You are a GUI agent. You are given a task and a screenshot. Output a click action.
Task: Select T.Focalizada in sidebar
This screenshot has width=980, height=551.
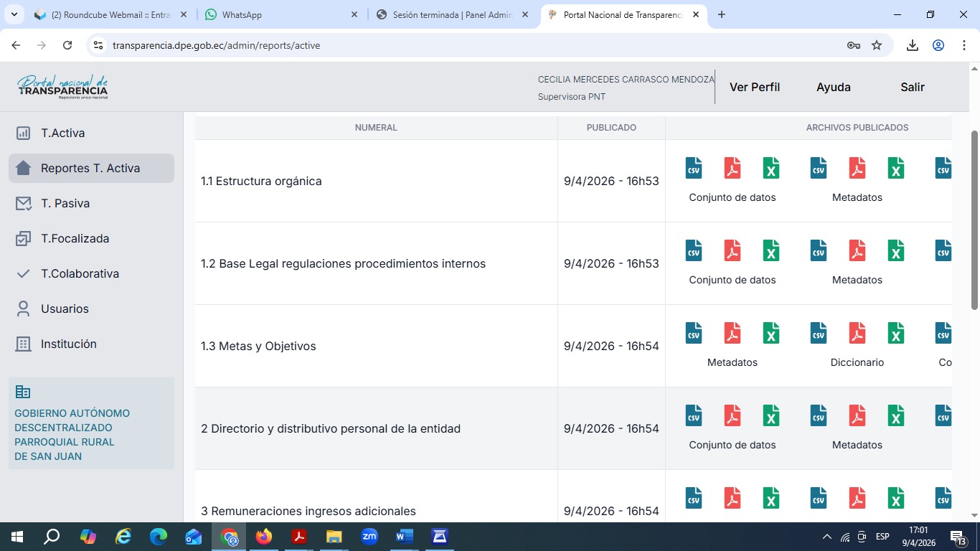[75, 238]
